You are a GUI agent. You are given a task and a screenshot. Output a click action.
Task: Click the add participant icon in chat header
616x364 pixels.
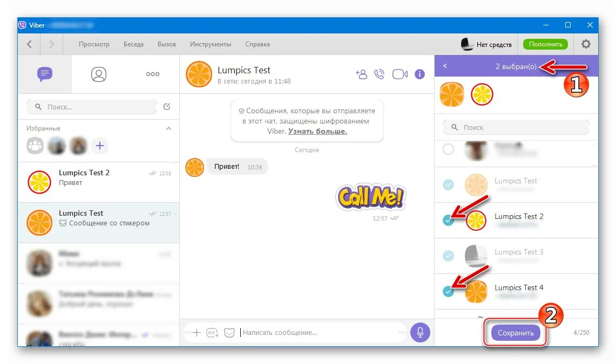tap(361, 74)
